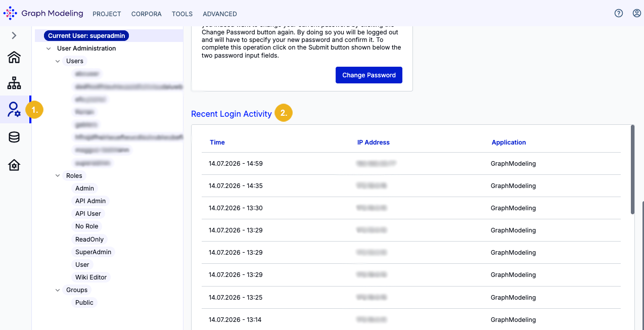Click the Change Password button
The height and width of the screenshot is (330, 644).
[369, 75]
